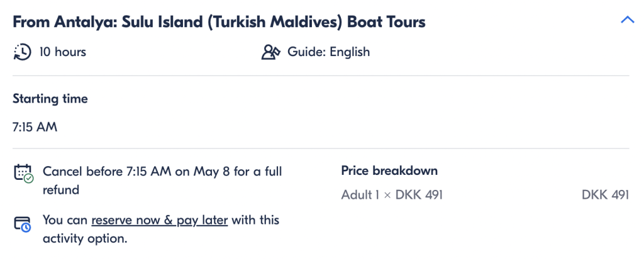Viewport: 644px width, 261px height.
Task: Click the "Starting time" heading
Action: click(50, 99)
